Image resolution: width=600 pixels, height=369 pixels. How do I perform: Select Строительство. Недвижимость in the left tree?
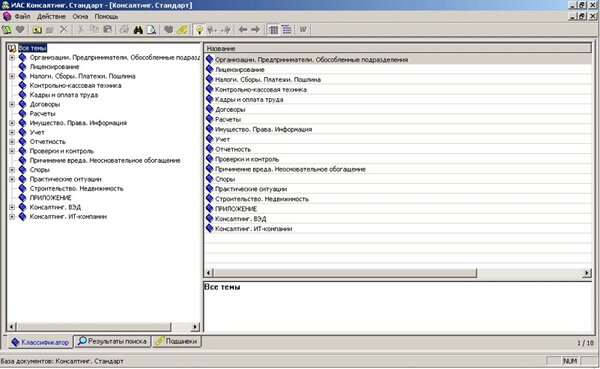tap(77, 189)
